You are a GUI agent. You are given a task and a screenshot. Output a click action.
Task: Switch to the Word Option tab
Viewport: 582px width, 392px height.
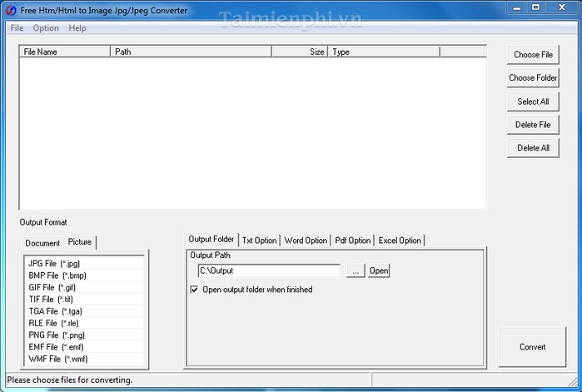[x=306, y=241]
